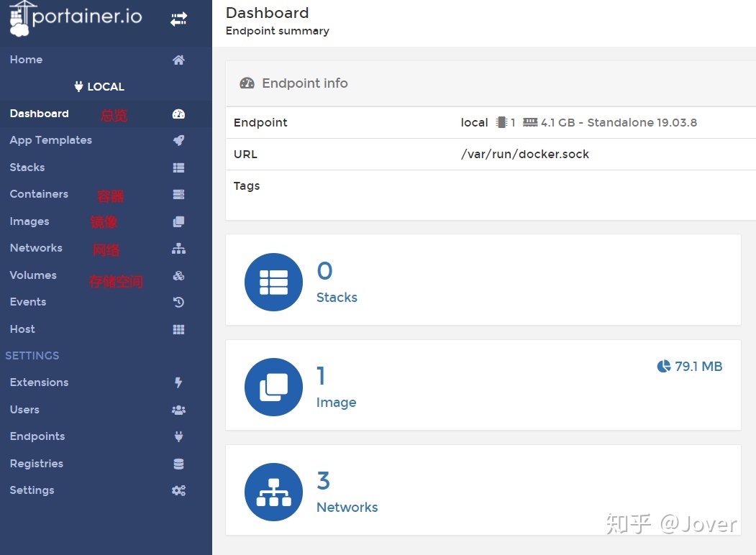The width and height of the screenshot is (756, 555).
Task: Open Extensions under Settings
Action: pos(106,382)
